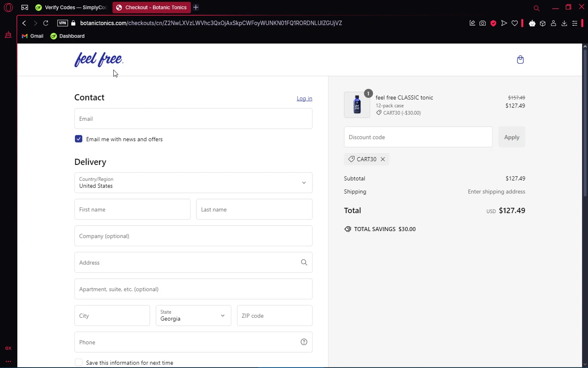Open ad blocker shield icon
This screenshot has width=588, height=368.
pyautogui.click(x=494, y=23)
